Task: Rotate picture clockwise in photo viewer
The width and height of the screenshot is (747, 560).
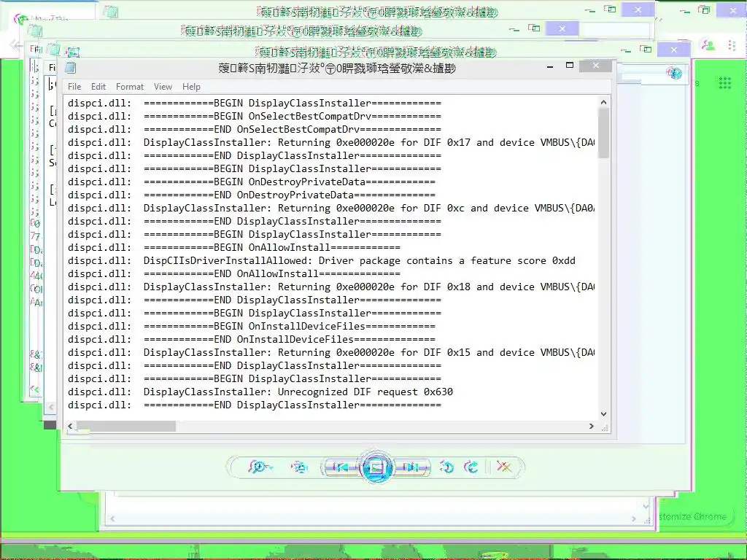Action: point(471,467)
